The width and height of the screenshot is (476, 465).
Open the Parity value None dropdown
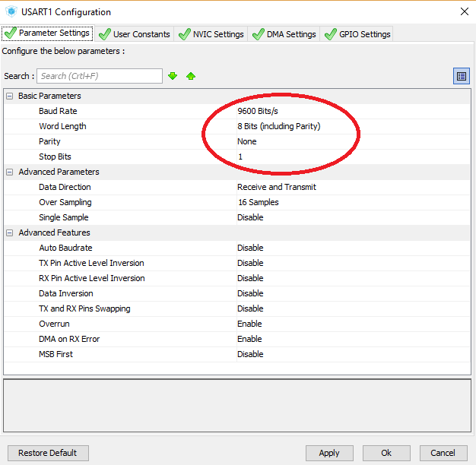pos(247,141)
